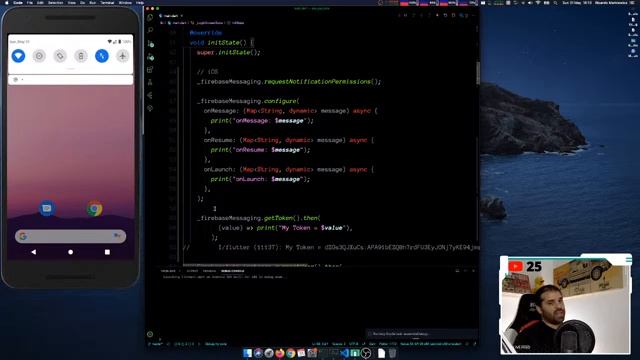Tap the Android home navigation button
The width and height of the screenshot is (640, 360).
pyautogui.click(x=71, y=252)
